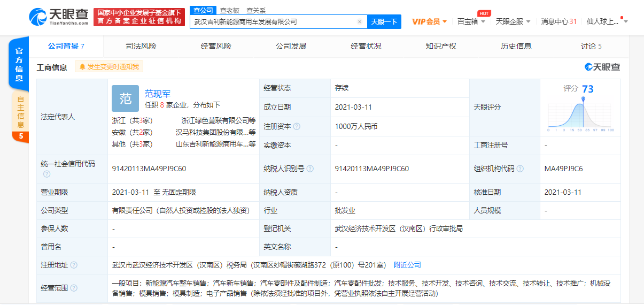Open the 百宝箱 dropdown menu

point(471,21)
